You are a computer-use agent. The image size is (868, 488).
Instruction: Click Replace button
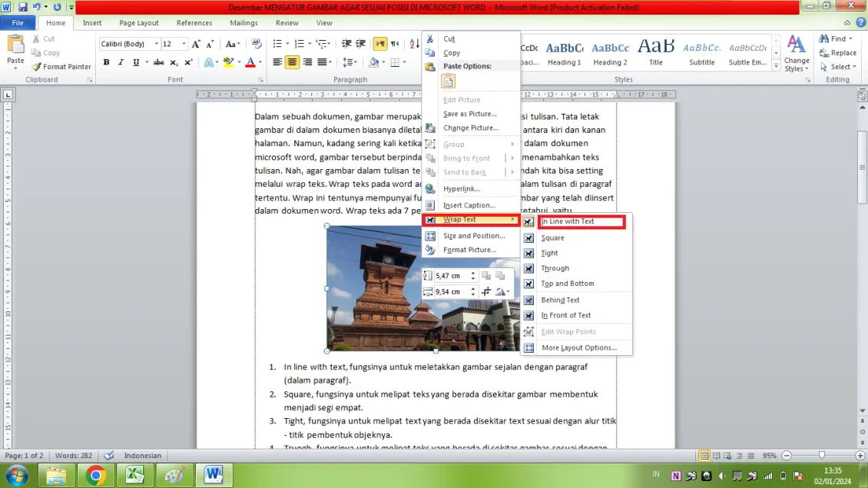839,52
